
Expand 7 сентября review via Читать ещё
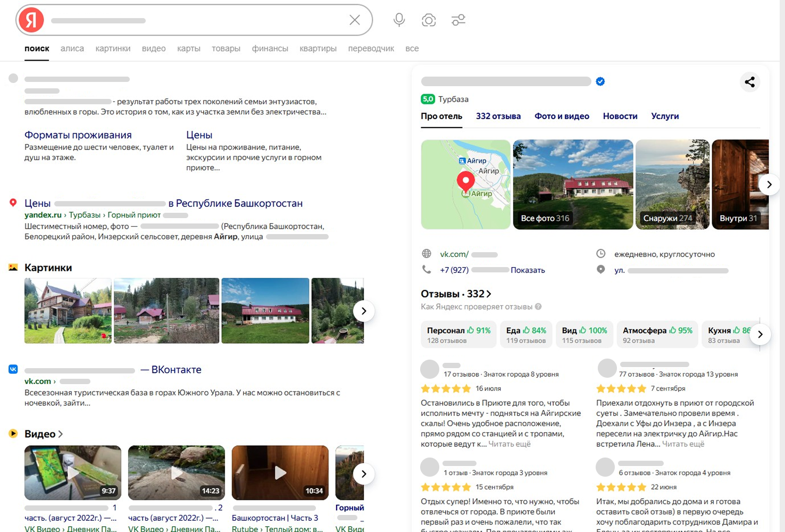683,444
